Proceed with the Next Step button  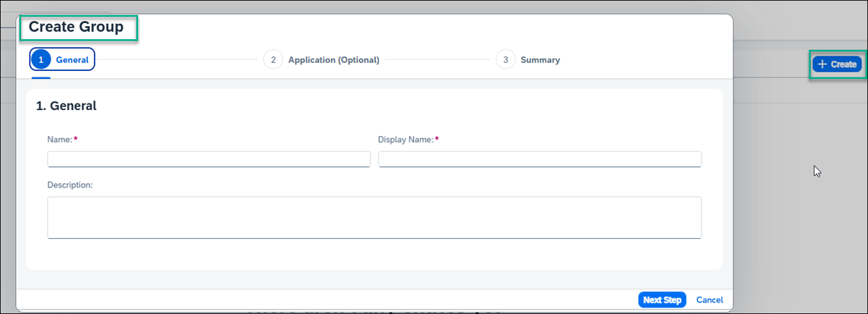pyautogui.click(x=662, y=300)
